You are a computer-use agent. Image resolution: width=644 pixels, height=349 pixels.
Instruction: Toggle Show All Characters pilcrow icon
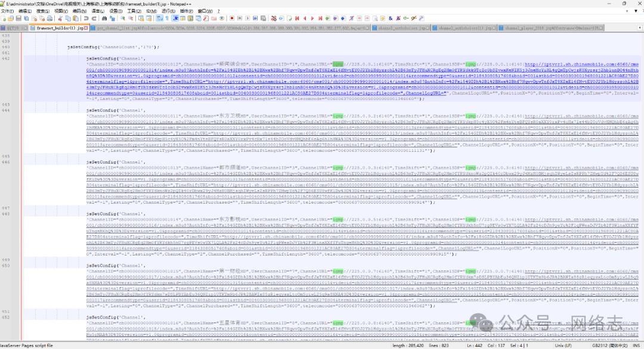[167, 18]
